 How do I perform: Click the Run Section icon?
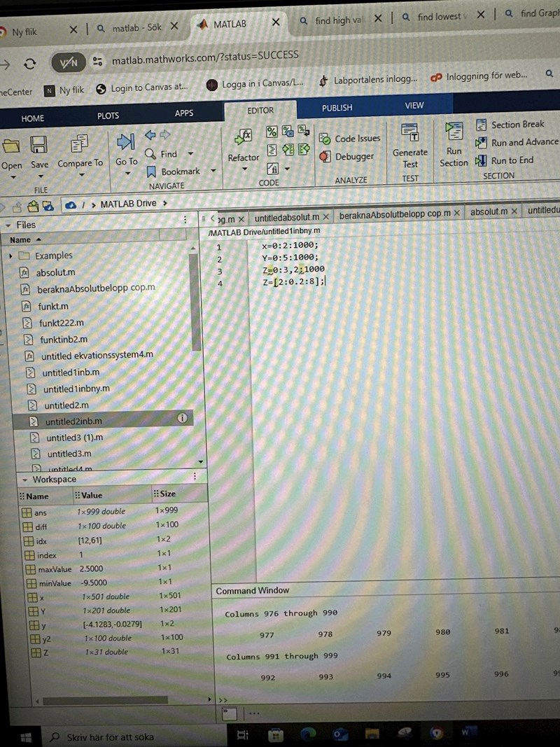454,132
